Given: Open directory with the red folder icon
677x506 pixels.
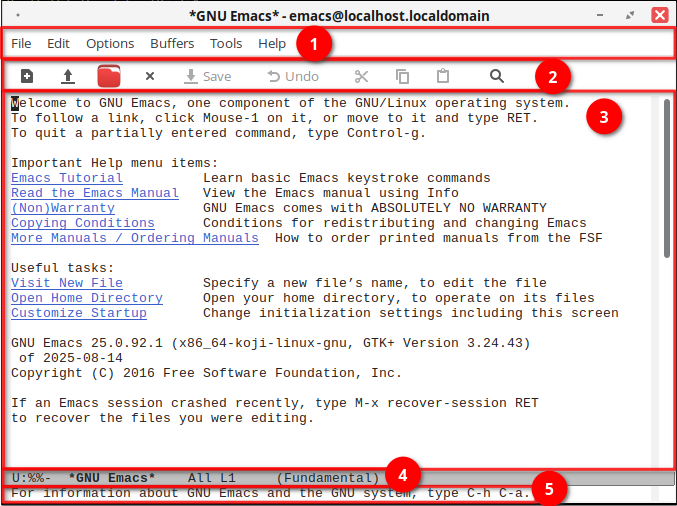Looking at the screenshot, I should click(109, 76).
